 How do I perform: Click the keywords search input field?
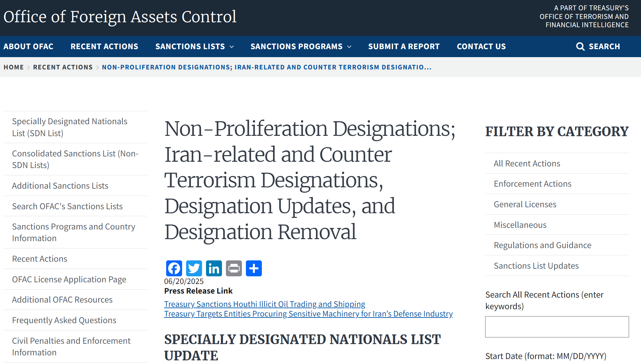tap(557, 327)
